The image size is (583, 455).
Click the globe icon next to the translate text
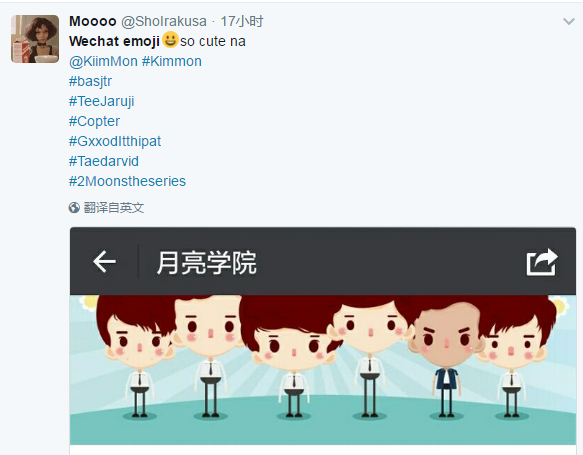coord(74,207)
